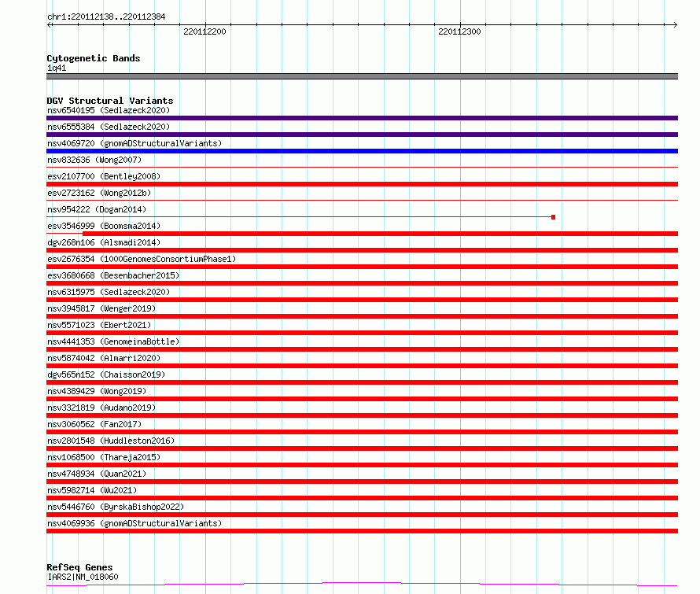700x594 pixels.
Task: Click the 220112200 ruler position label
Action: point(204,31)
